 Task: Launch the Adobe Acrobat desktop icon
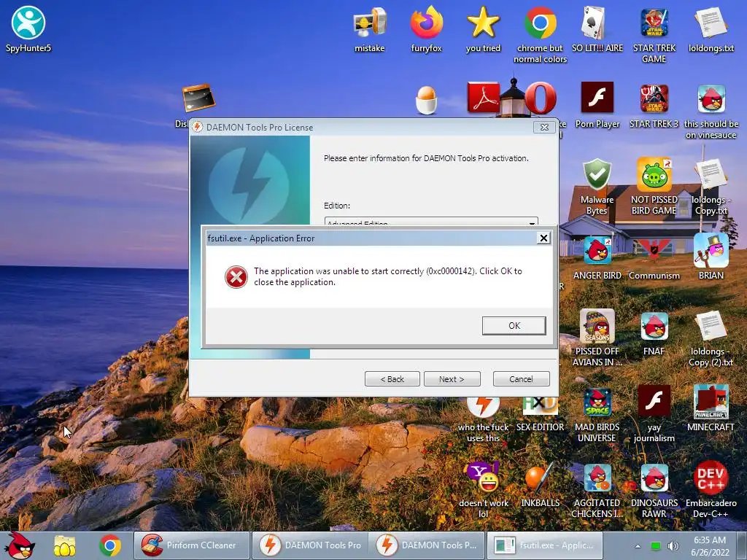[x=483, y=98]
